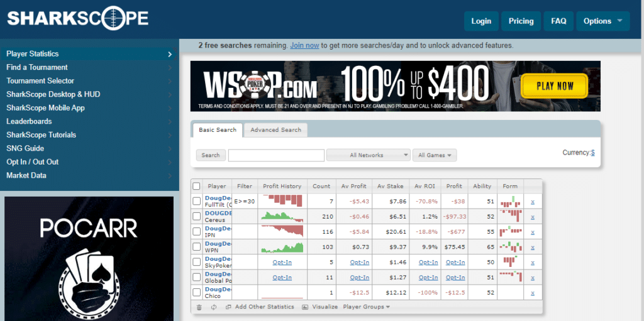This screenshot has width=644, height=321.
Task: Remove the Global Poker row with its x
Action: click(533, 278)
